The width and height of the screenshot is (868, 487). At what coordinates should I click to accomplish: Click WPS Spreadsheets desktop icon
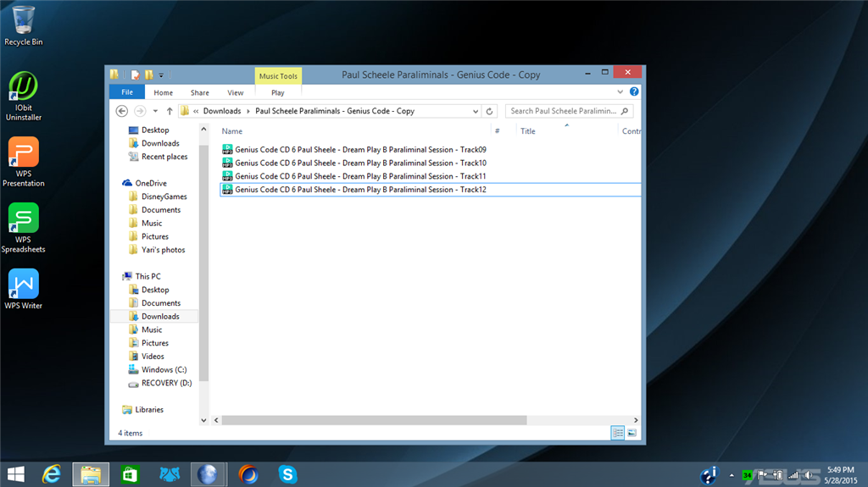pyautogui.click(x=23, y=228)
